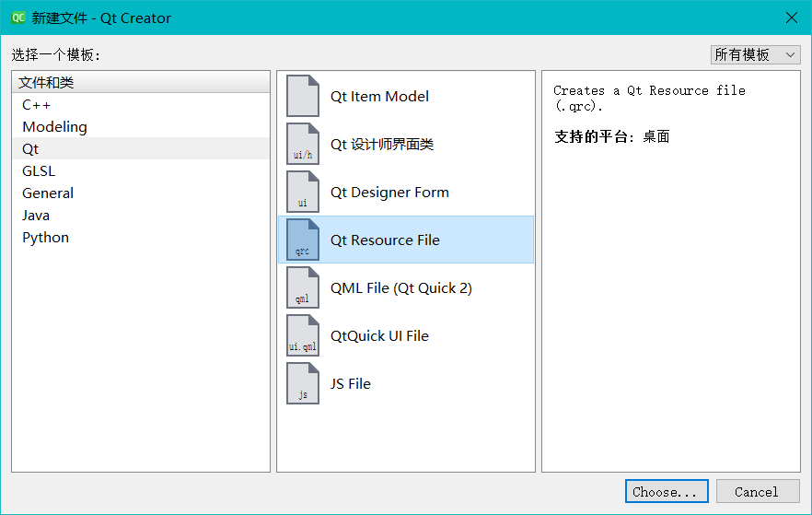
Task: Click the Choose... button
Action: [x=667, y=491]
